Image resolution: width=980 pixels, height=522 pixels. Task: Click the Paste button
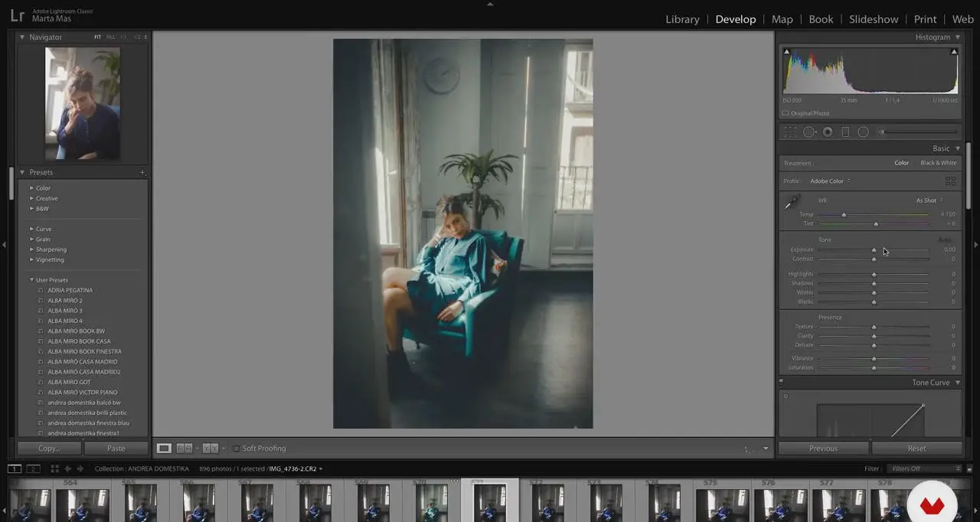click(116, 449)
